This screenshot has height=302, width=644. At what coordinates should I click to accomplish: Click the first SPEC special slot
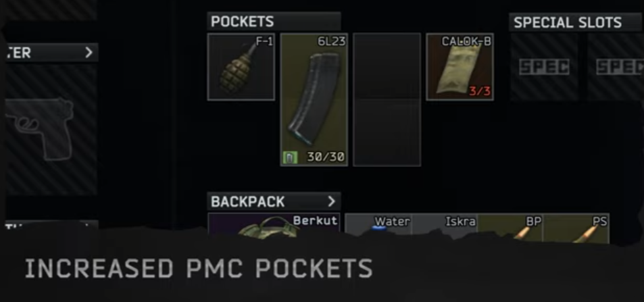(544, 67)
